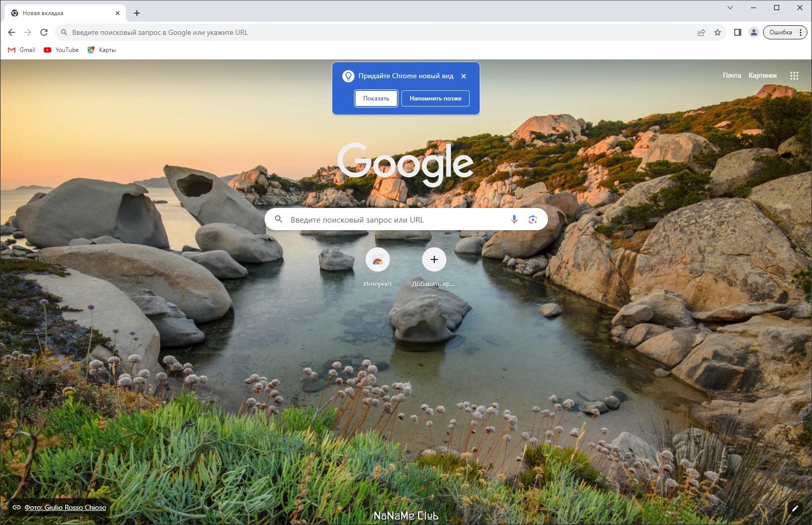
Task: Click magnifier icon in Google search box
Action: (x=278, y=220)
